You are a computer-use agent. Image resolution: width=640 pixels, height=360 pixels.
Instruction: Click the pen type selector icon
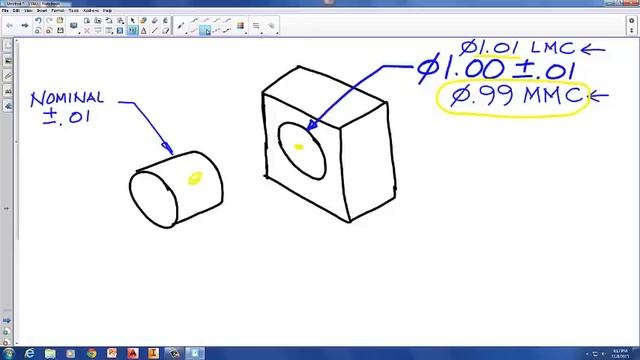180,26
